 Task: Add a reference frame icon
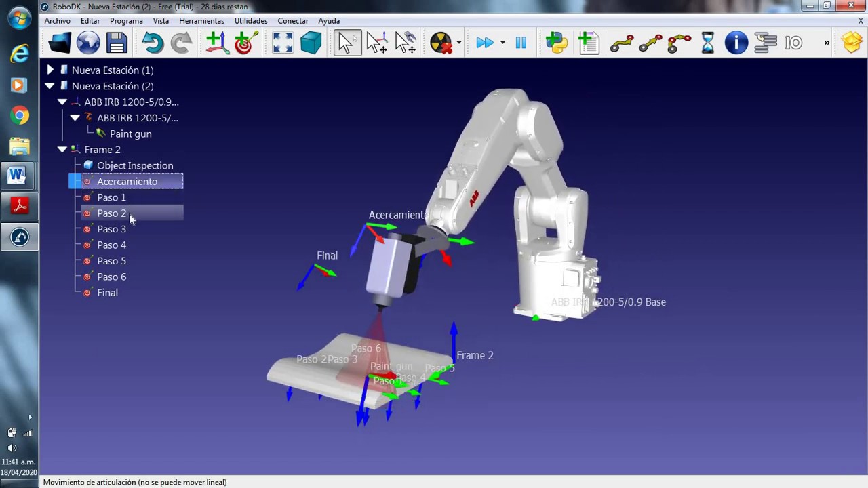pyautogui.click(x=217, y=43)
